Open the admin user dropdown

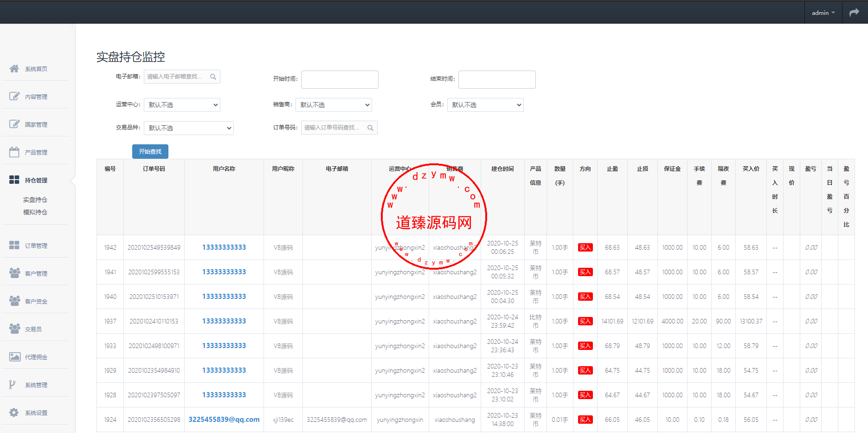point(823,13)
